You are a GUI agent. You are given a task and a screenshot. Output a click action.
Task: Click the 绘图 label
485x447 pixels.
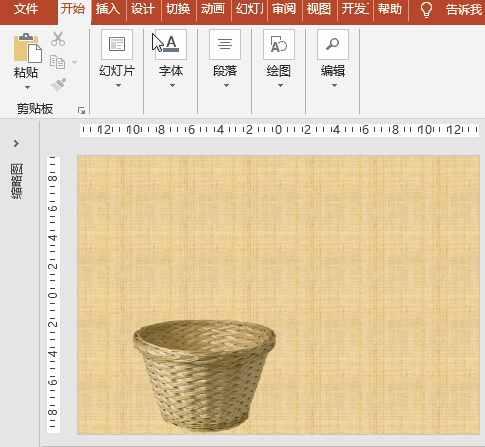point(279,71)
